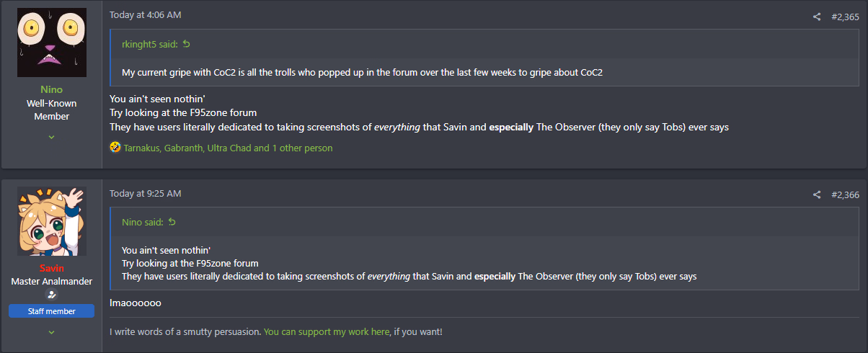Expand the chevron under Savin's user info
Image resolution: width=868 pixels, height=353 pixels.
click(x=52, y=332)
